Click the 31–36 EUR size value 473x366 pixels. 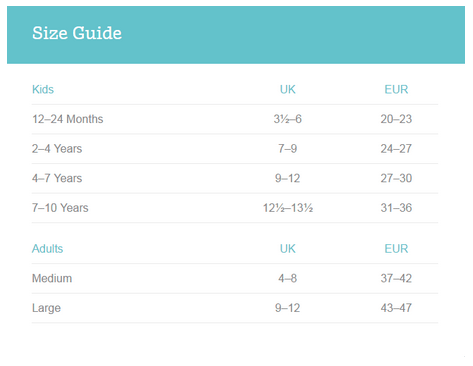396,208
